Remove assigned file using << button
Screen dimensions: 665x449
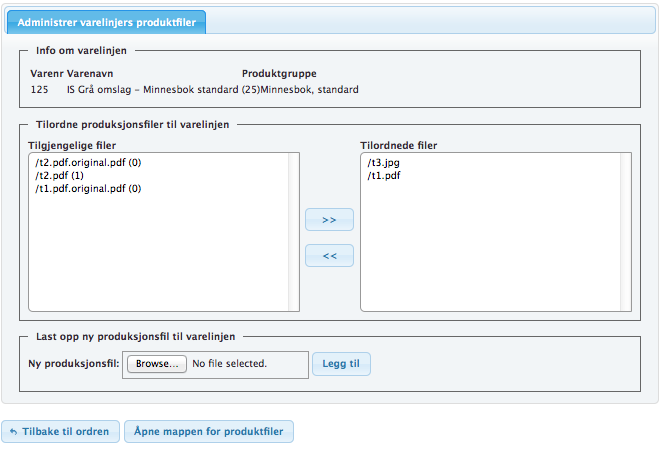329,256
